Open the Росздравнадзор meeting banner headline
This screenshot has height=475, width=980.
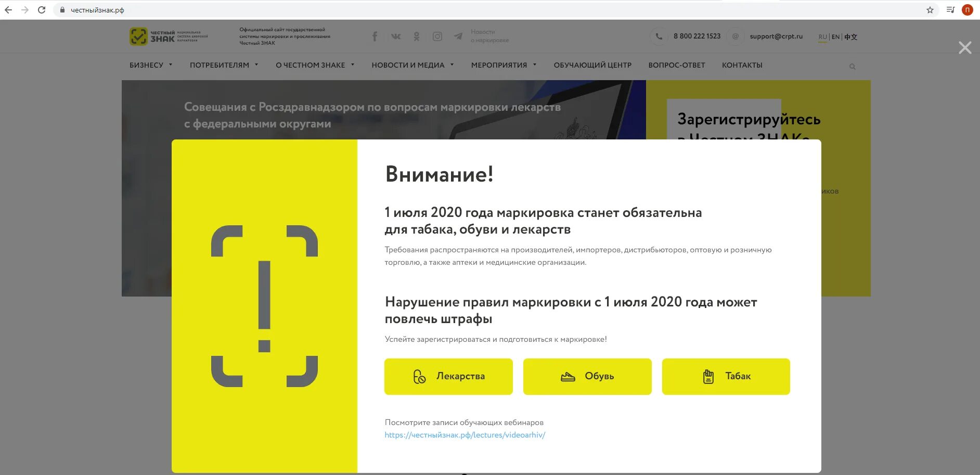click(372, 115)
